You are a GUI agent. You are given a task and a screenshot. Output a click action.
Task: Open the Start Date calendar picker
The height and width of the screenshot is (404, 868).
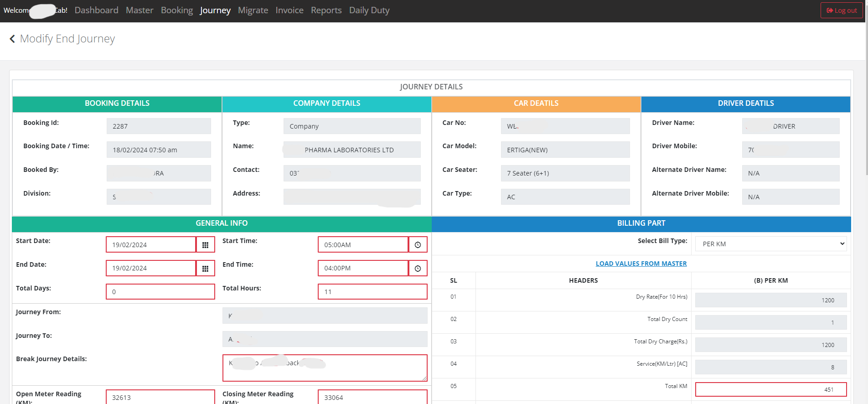(205, 245)
